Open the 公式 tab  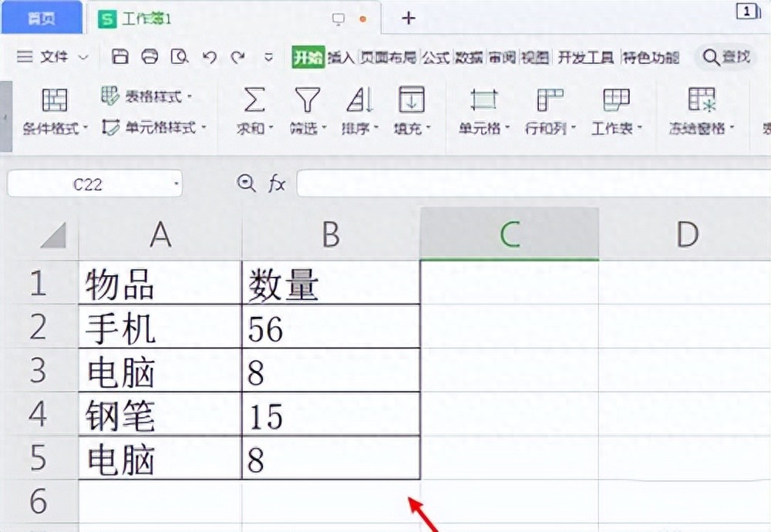click(x=436, y=58)
